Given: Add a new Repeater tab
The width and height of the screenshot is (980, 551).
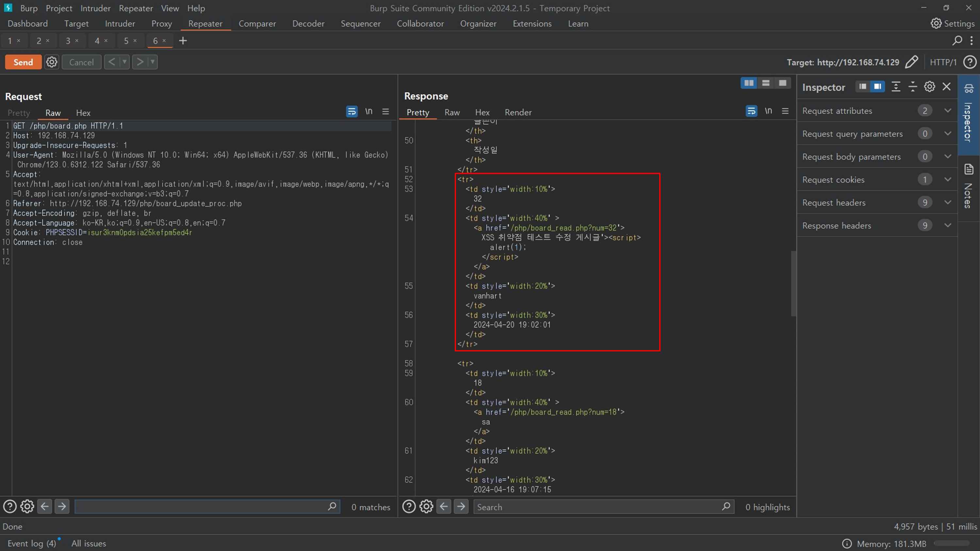Looking at the screenshot, I should 183,41.
